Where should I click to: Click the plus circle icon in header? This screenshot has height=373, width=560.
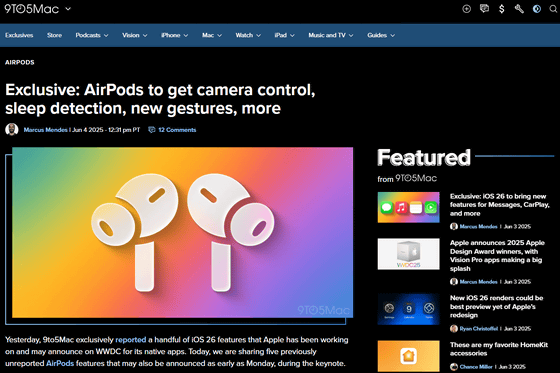tap(466, 9)
